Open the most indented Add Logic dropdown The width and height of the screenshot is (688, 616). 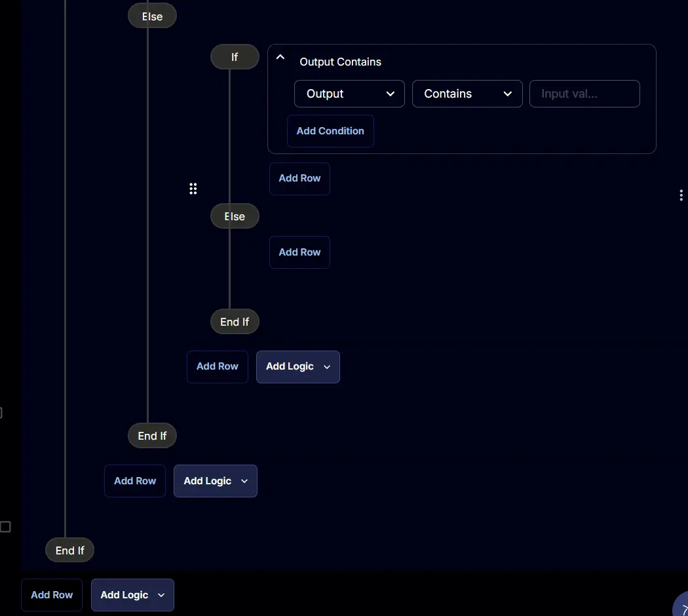pos(298,367)
